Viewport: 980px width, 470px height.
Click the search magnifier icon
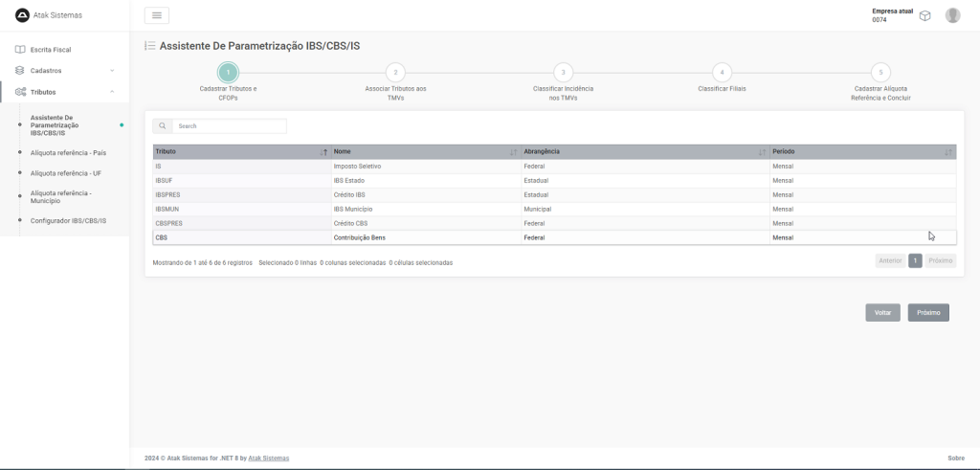[163, 126]
